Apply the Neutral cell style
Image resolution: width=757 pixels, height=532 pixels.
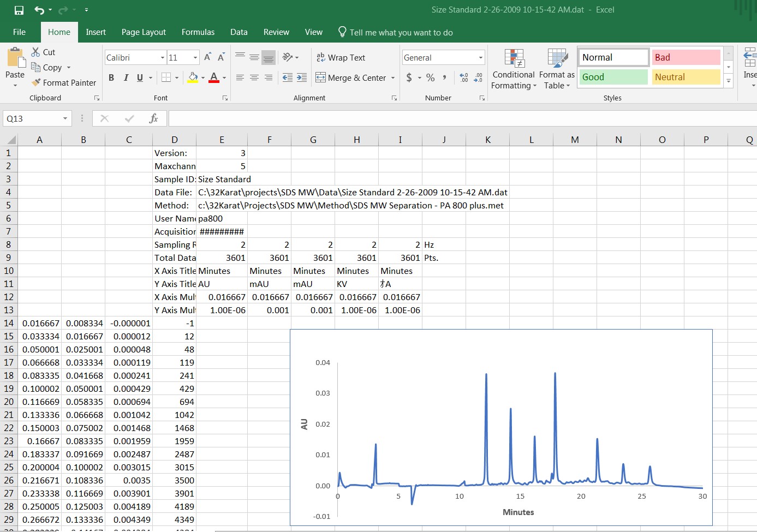(686, 77)
